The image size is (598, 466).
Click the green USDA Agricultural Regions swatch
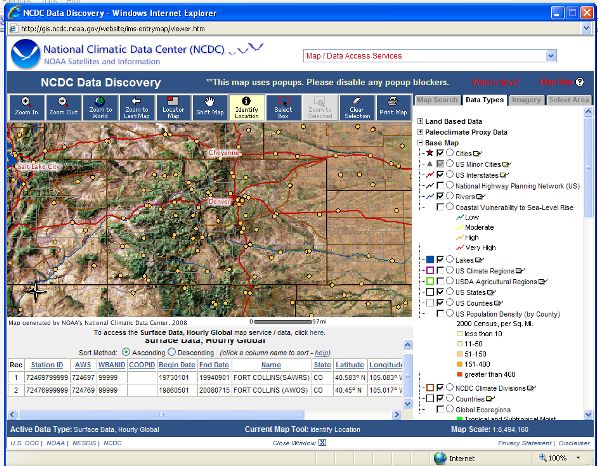click(x=430, y=281)
